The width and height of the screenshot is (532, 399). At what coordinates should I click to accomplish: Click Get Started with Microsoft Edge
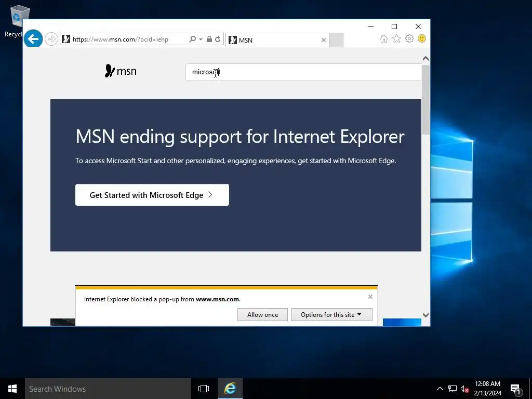pos(152,195)
